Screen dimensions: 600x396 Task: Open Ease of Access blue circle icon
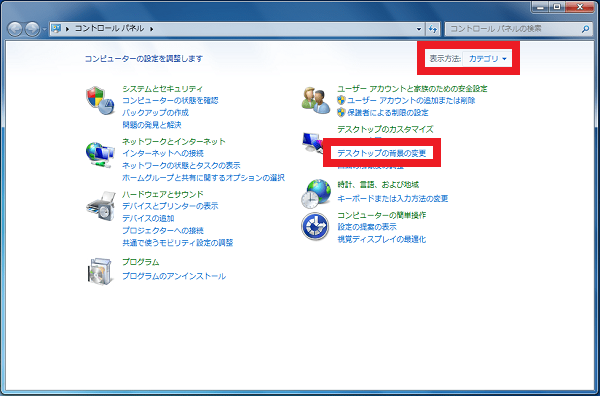(x=315, y=226)
